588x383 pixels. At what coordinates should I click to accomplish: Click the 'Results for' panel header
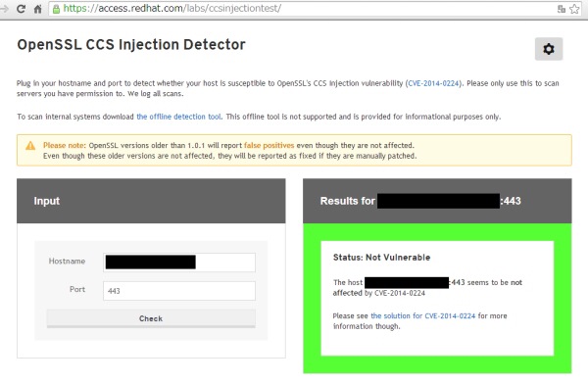point(437,201)
